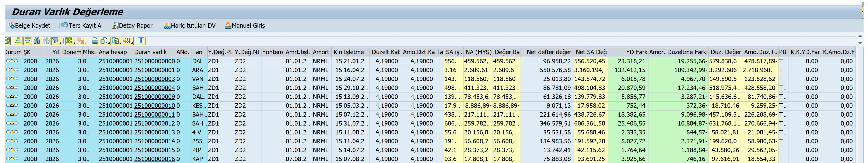868x163 pixels.
Task: Open asset link 251000000012
Action: tap(155, 123)
